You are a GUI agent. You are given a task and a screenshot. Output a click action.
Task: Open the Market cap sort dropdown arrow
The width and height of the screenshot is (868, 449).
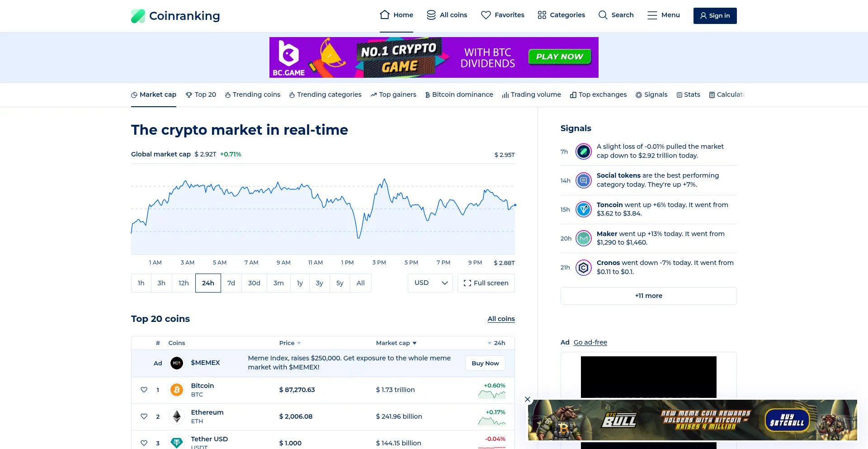pos(415,343)
